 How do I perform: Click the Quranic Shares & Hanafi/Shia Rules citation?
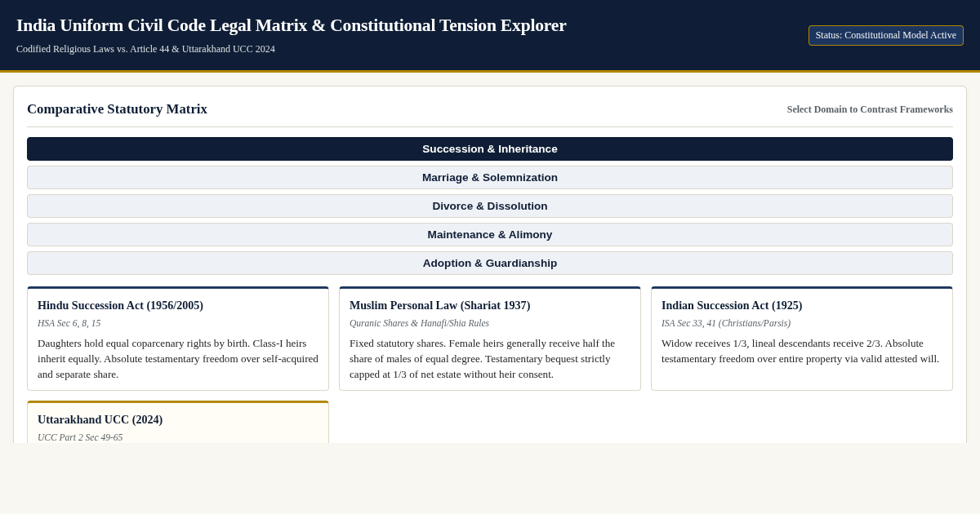pyautogui.click(x=419, y=323)
